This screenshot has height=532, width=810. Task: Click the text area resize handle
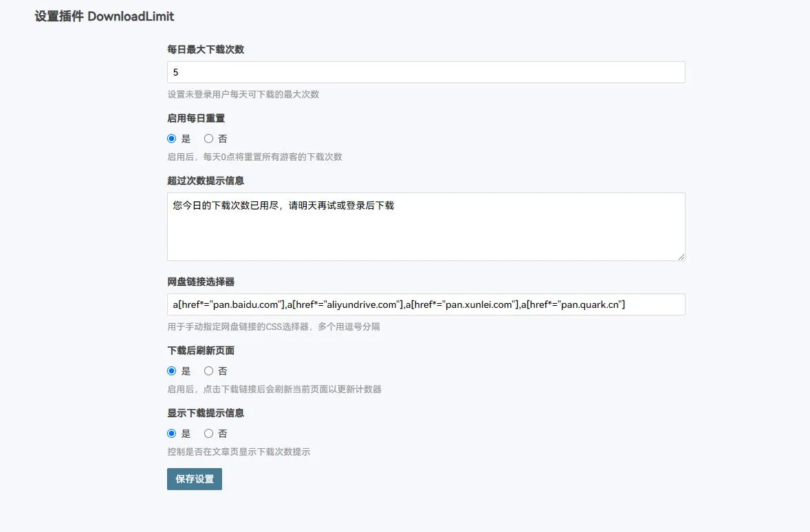click(681, 256)
